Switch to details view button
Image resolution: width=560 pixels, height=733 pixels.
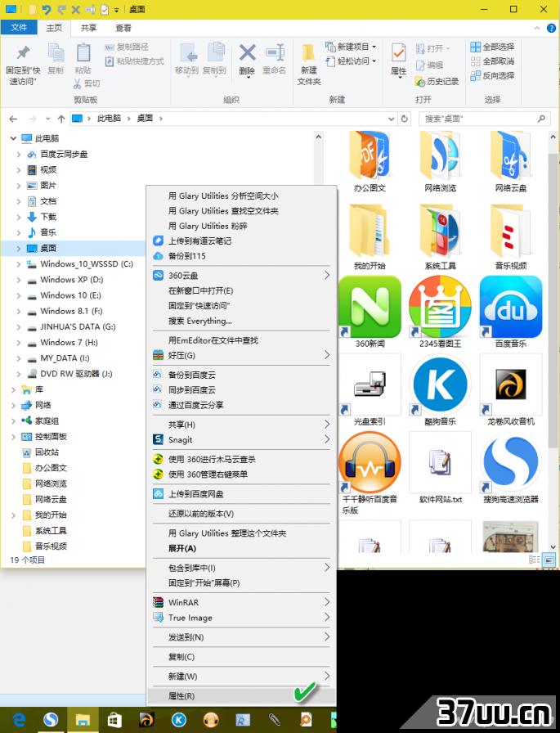pyautogui.click(x=534, y=560)
